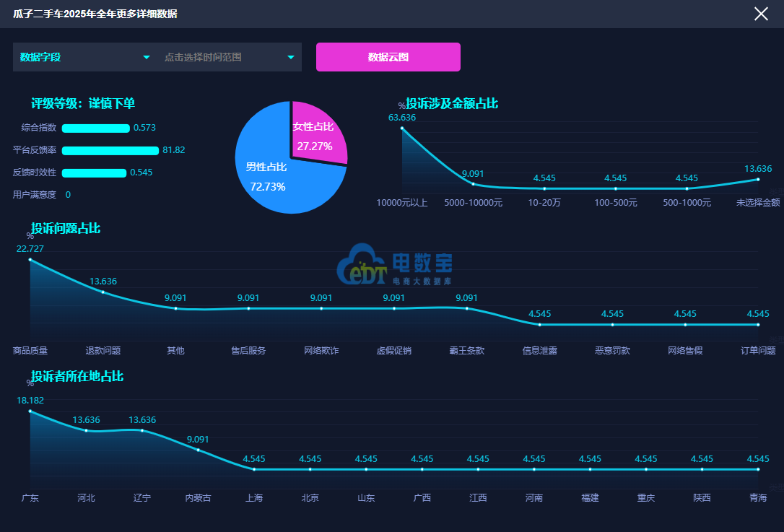Screen dimensions: 784x532
Task: Click the 青海 data point
Action: pos(758,469)
